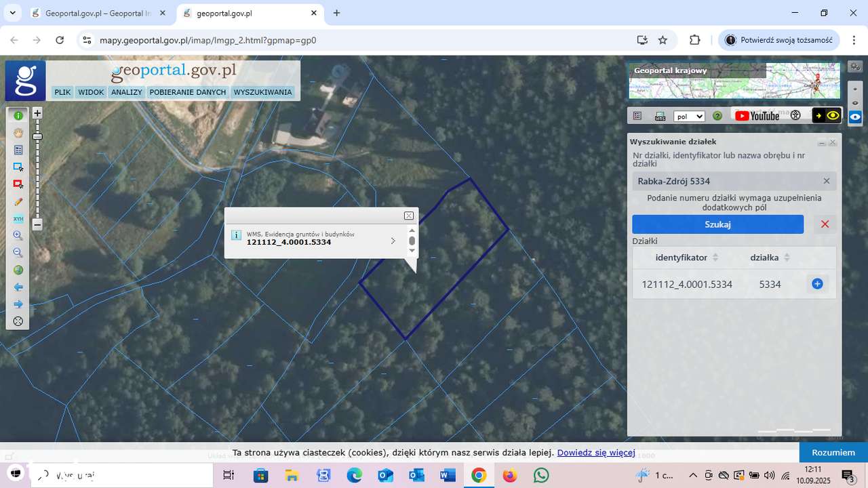The height and width of the screenshot is (488, 868).
Task: Open the layer list icon in the right toolbar
Action: (x=637, y=116)
